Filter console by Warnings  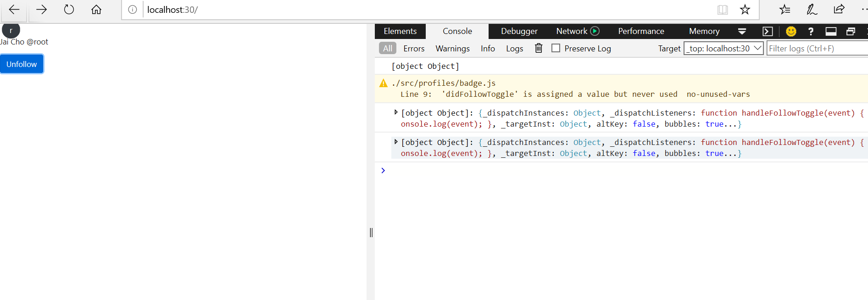(x=452, y=48)
